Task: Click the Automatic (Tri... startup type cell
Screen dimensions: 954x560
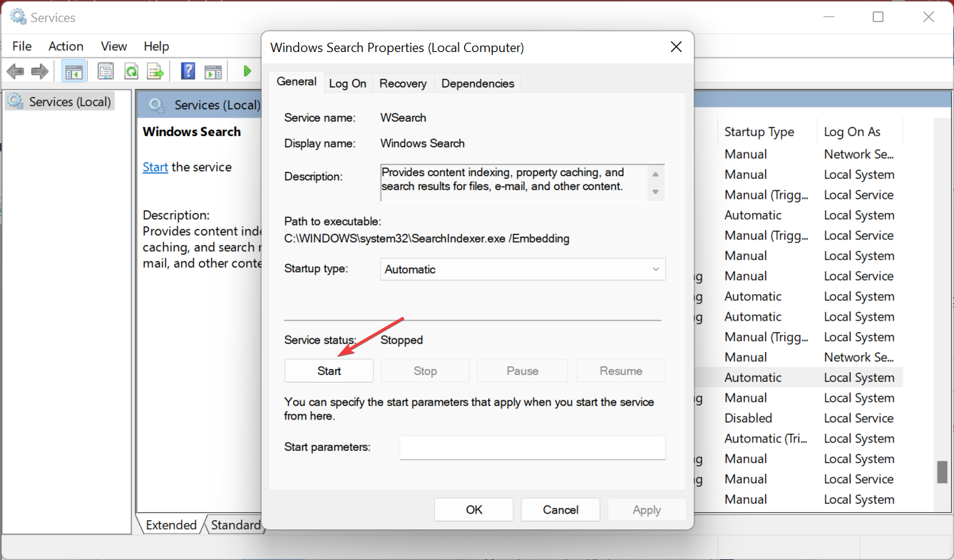Action: point(766,439)
